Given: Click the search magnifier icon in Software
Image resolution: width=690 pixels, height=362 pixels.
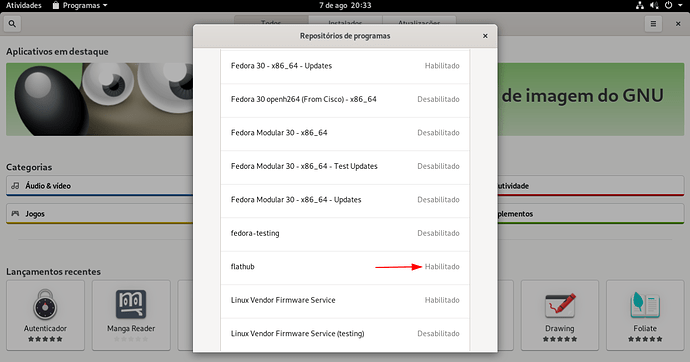Looking at the screenshot, I should [12, 24].
